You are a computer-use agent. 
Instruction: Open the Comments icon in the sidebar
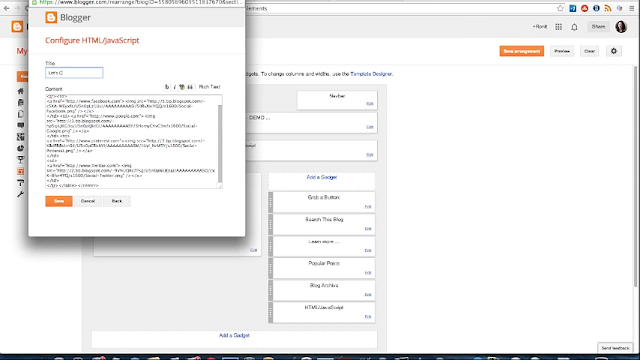pos(21,125)
